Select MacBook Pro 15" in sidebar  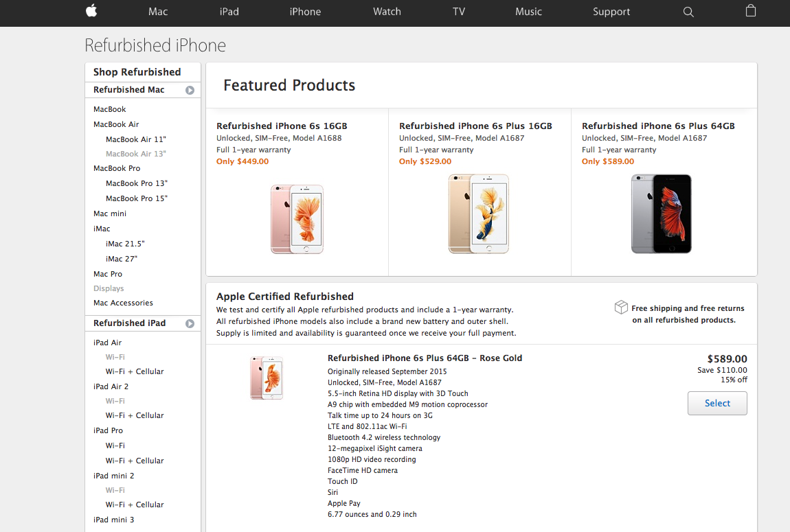pos(137,198)
